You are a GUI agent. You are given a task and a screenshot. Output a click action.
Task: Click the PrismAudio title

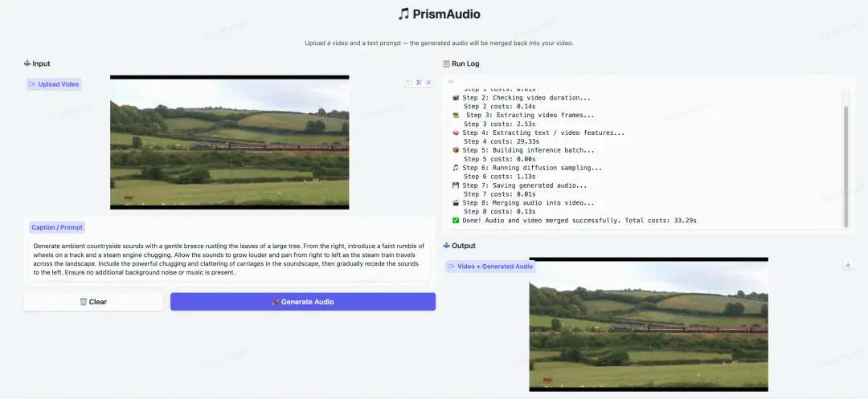[x=446, y=14]
